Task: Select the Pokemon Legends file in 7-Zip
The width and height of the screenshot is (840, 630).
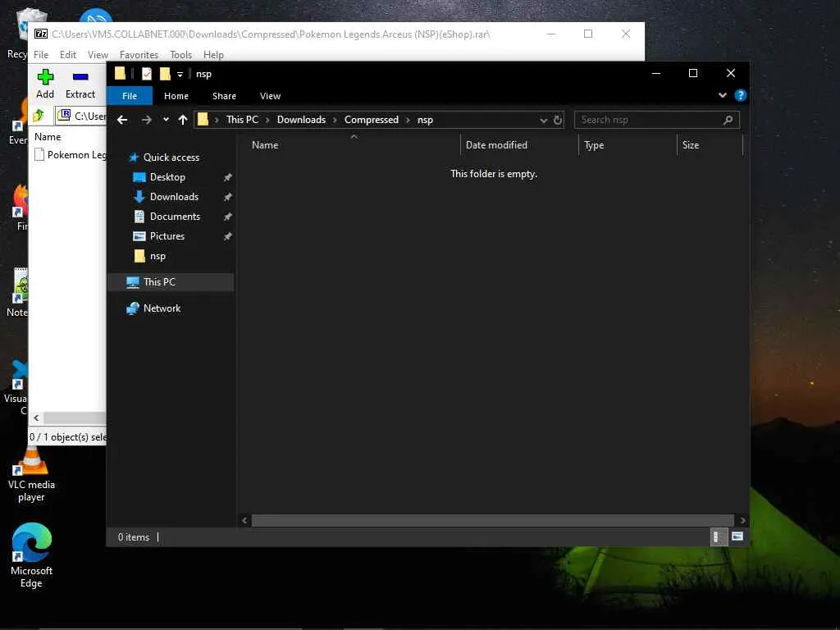Action: coord(71,155)
